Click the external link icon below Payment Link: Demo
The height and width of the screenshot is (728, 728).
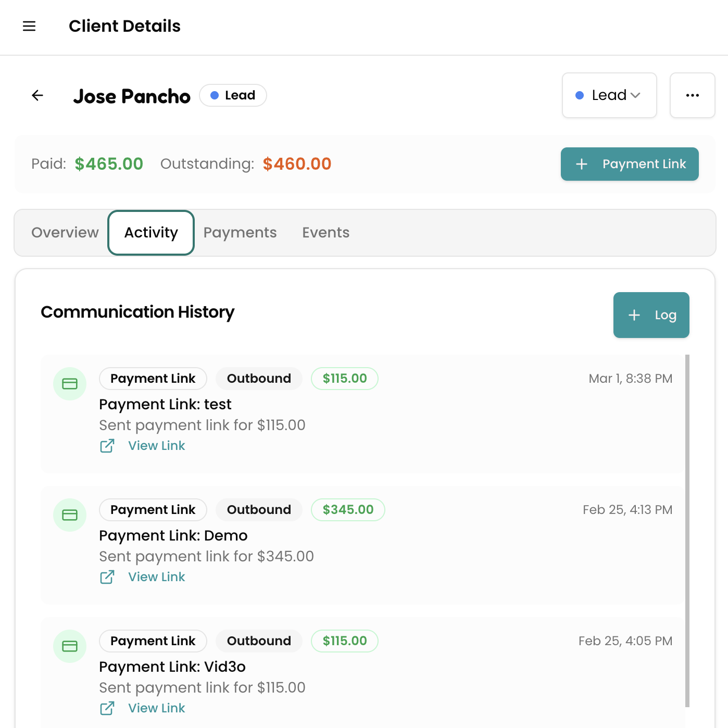click(107, 577)
